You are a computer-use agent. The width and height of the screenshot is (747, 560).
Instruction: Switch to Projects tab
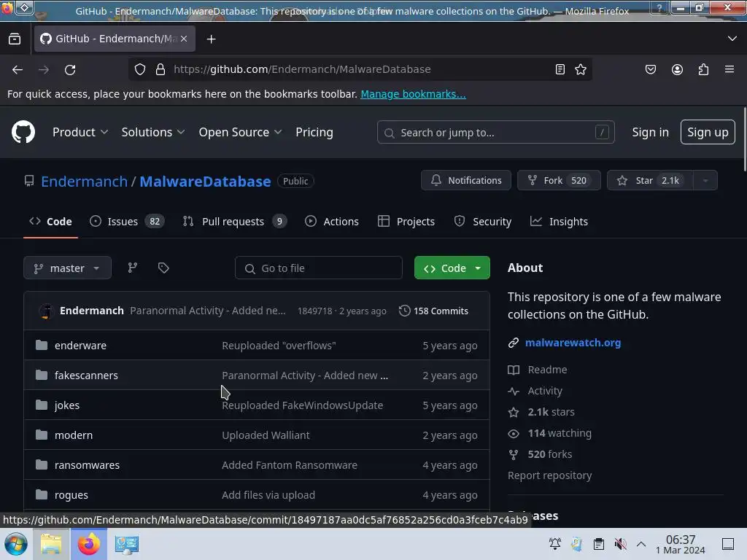pyautogui.click(x=406, y=222)
